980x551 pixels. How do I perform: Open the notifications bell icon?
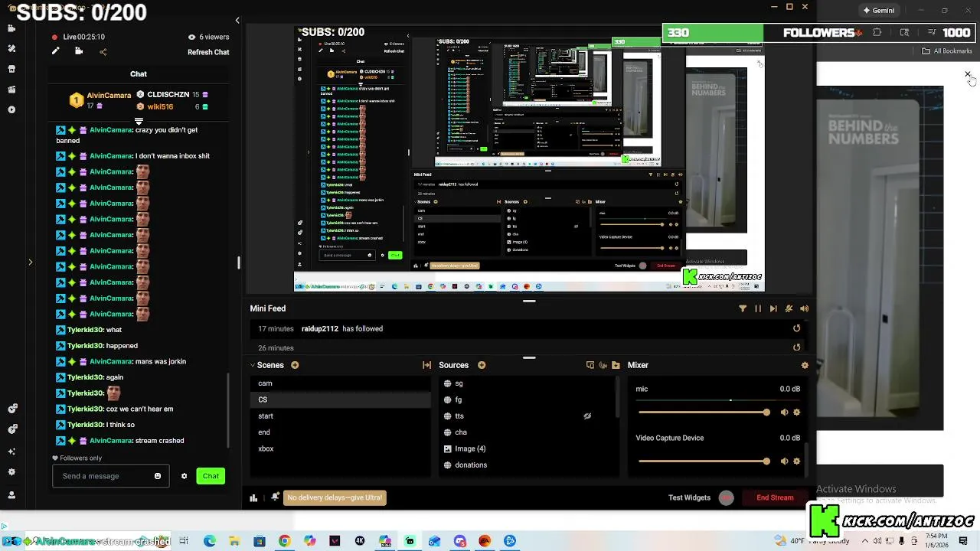pyautogui.click(x=275, y=497)
